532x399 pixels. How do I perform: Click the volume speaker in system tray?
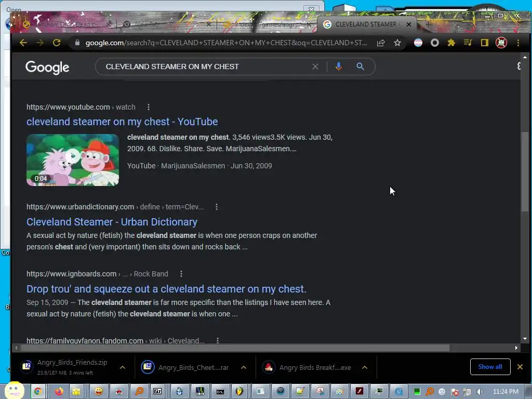click(480, 392)
